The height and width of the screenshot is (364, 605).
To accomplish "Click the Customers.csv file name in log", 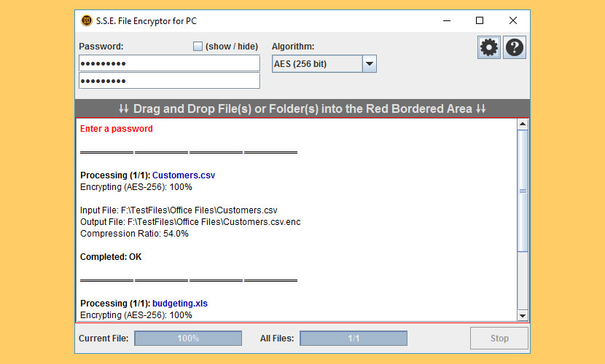I will pyautogui.click(x=184, y=175).
